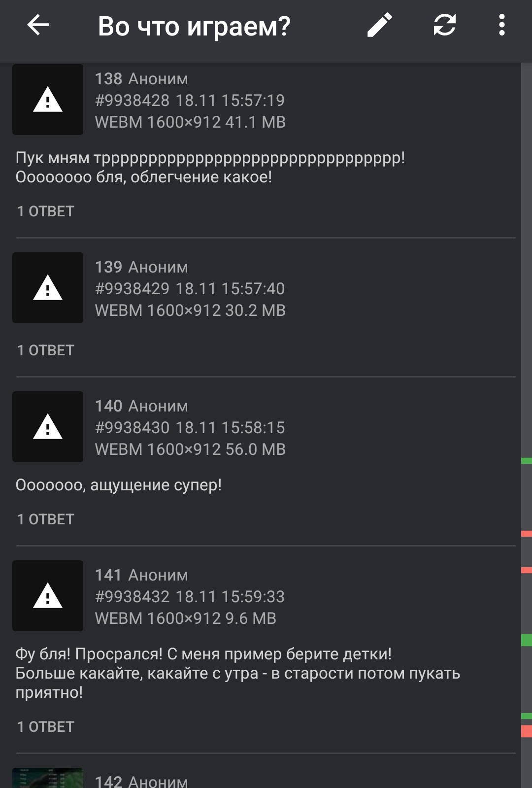Viewport: 532px width, 788px height.
Task: Open warning thumbnail of post 140
Action: pos(48,427)
